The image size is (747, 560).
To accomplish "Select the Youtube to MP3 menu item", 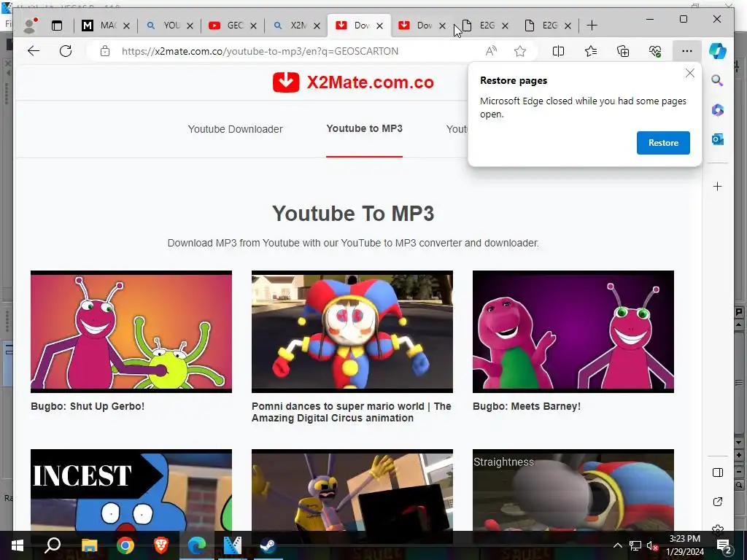I will pos(365,128).
